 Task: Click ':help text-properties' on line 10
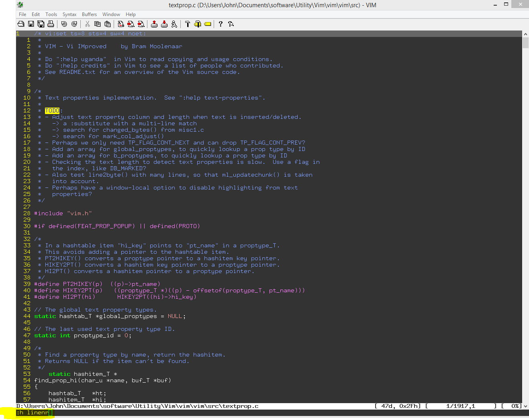[220, 98]
